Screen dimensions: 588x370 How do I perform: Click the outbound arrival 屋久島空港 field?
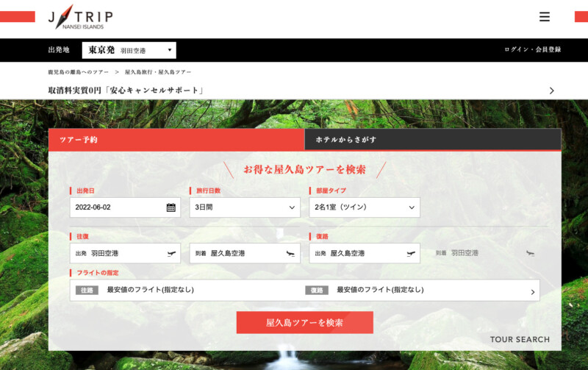[x=245, y=253]
